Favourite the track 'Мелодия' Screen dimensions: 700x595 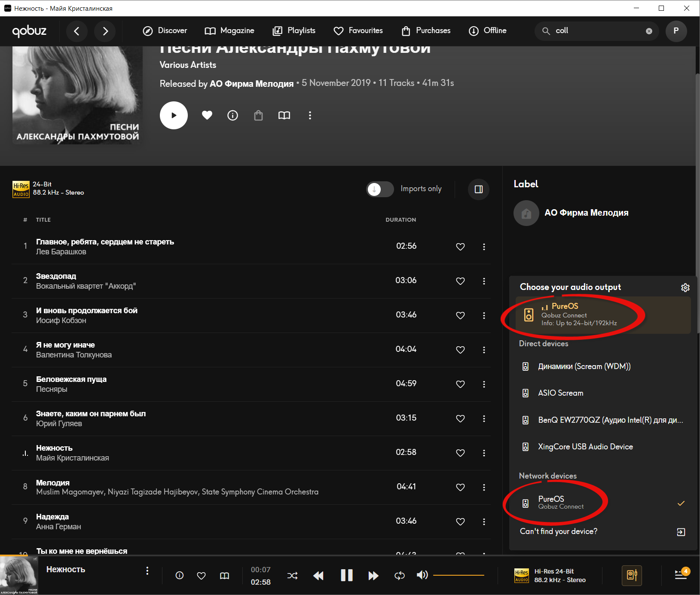[460, 487]
